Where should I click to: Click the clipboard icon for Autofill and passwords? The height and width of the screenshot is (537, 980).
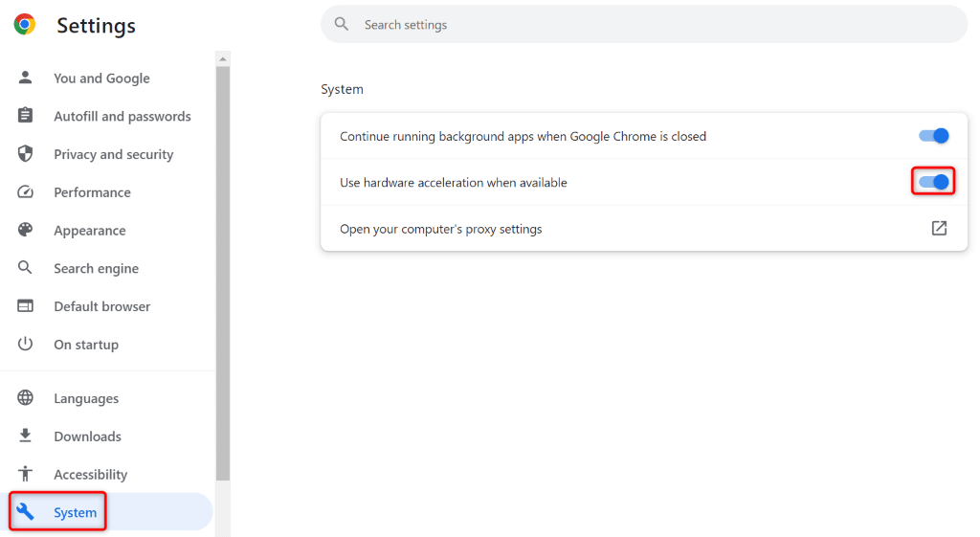point(25,116)
